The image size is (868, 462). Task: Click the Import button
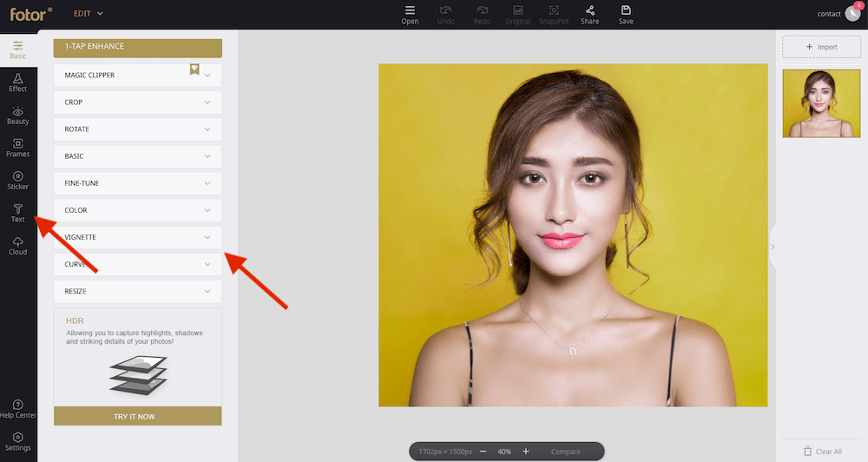click(821, 47)
